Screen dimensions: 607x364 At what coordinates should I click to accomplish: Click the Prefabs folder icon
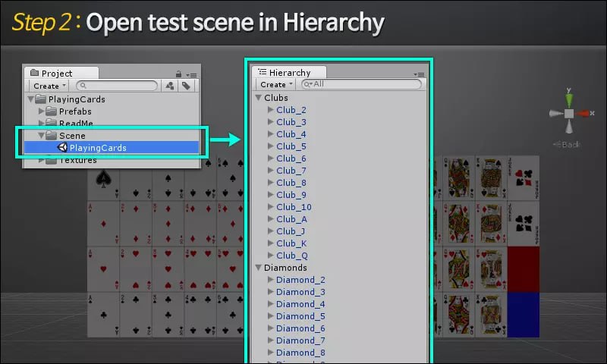point(51,111)
